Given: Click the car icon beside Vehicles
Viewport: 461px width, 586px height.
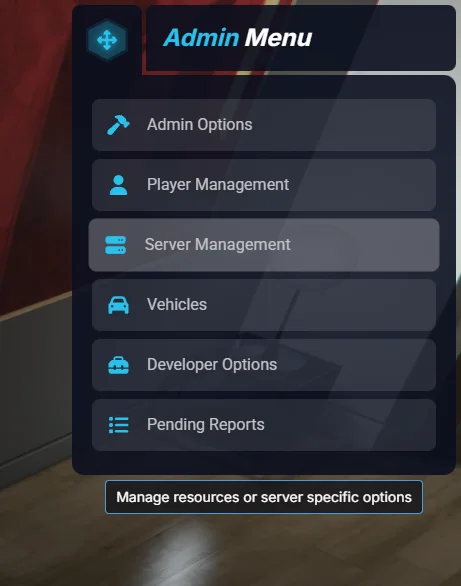Looking at the screenshot, I should tap(118, 305).
